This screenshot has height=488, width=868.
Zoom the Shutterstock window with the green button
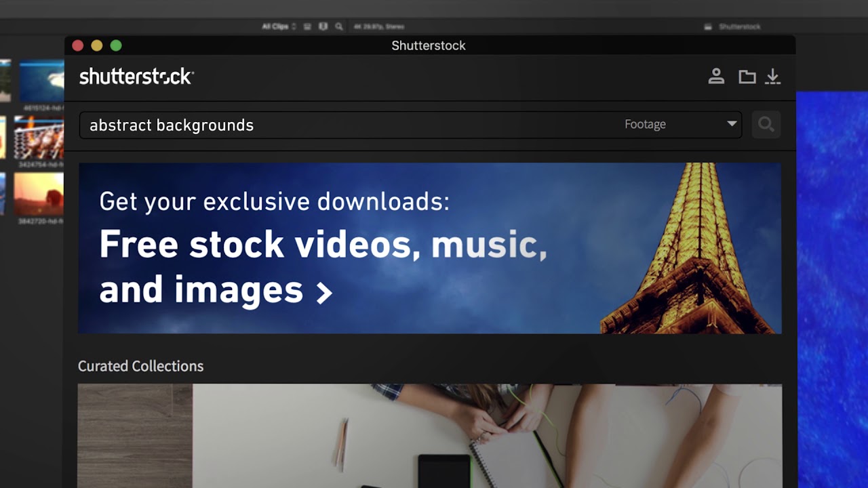116,45
